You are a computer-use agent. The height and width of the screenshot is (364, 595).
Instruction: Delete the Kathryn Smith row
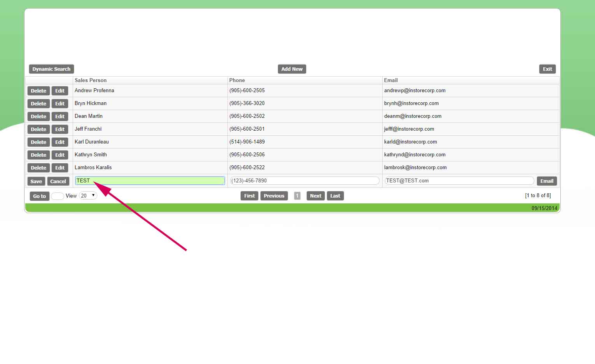(38, 155)
